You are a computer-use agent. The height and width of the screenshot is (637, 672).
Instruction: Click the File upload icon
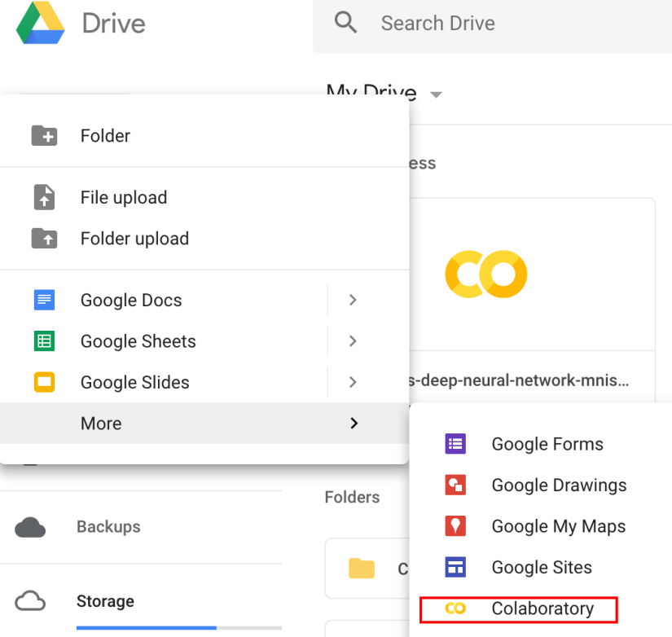pos(44,197)
